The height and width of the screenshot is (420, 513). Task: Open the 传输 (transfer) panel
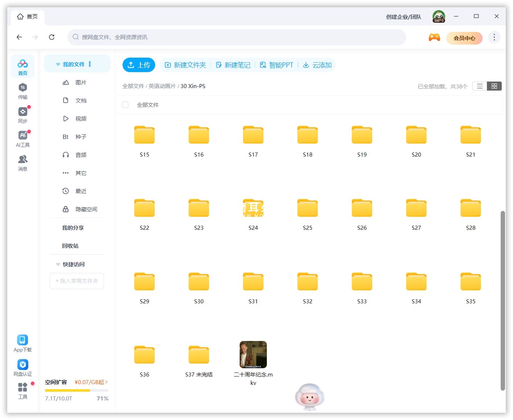(x=22, y=90)
